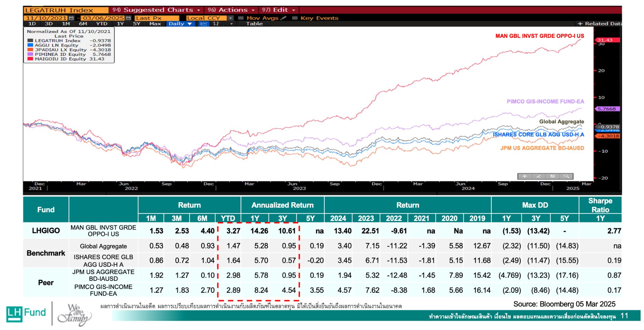Click the purple PIMINEA ID Equity legend swatch
This screenshot has width=644, height=330.
tap(30, 54)
